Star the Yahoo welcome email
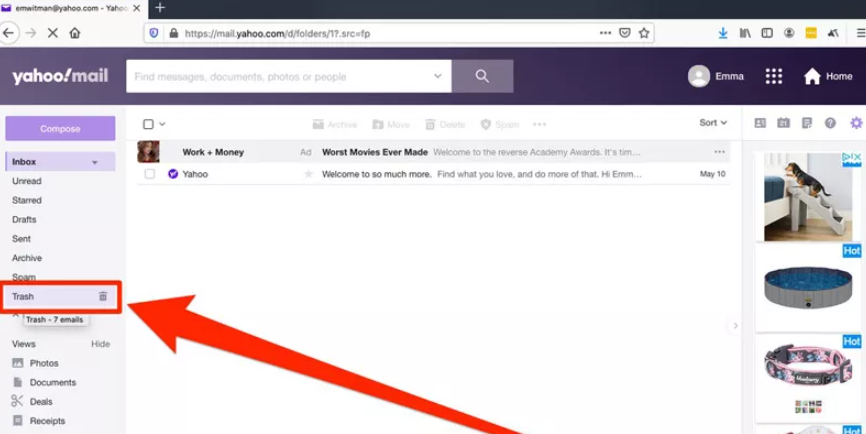 309,174
